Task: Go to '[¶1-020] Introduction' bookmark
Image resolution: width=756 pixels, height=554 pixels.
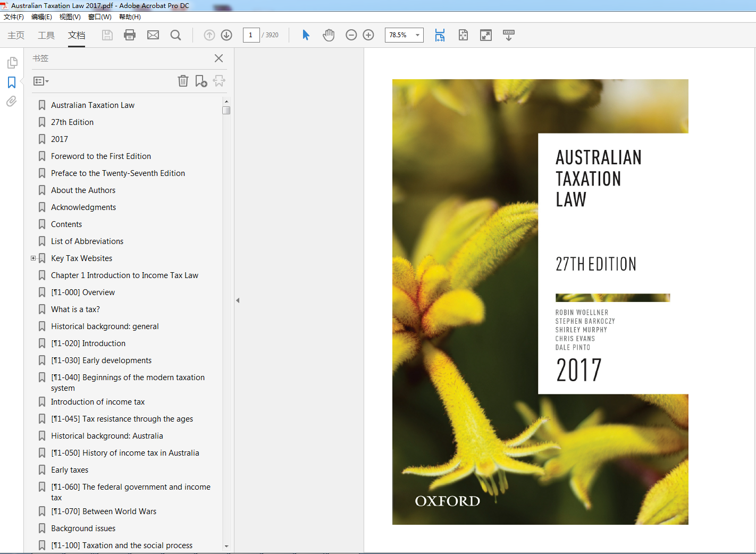Action: click(x=88, y=343)
